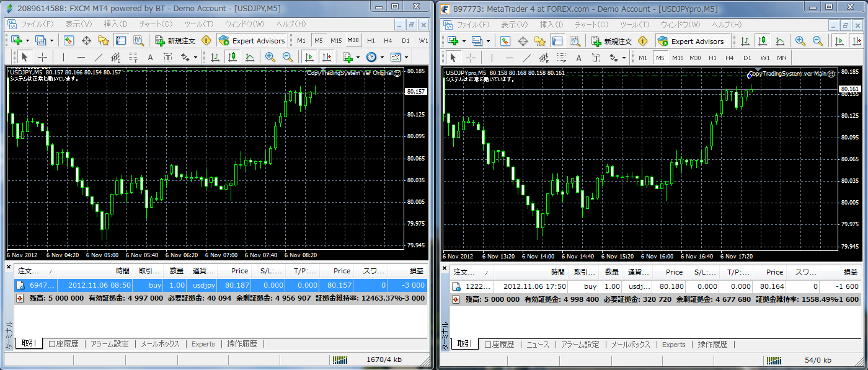Open Strategy Tester icon in FOREX.com window
This screenshot has height=370, width=868.
(575, 42)
